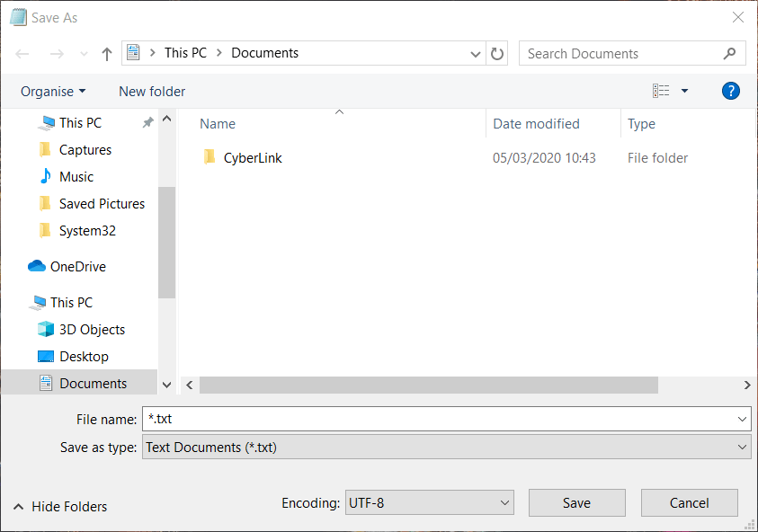Open the recent locations chevron

pos(84,54)
